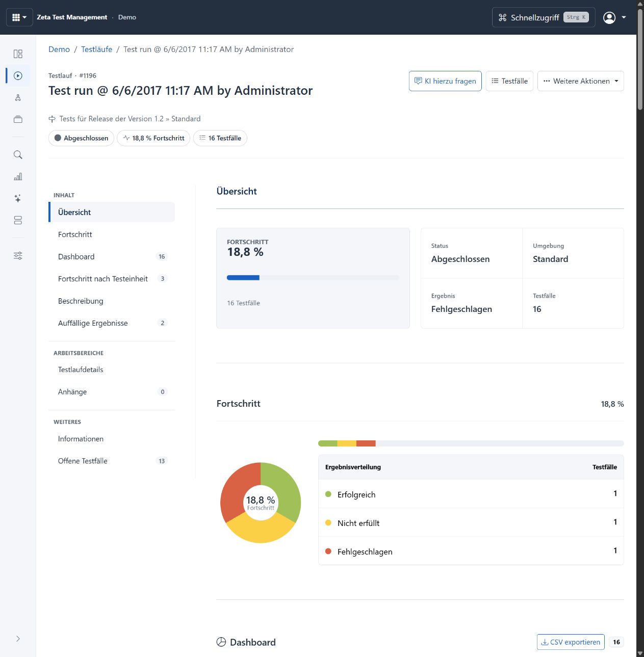Click the 18,8 % Fortschritt badge
Viewport: 644px width, 657px height.
coord(153,138)
